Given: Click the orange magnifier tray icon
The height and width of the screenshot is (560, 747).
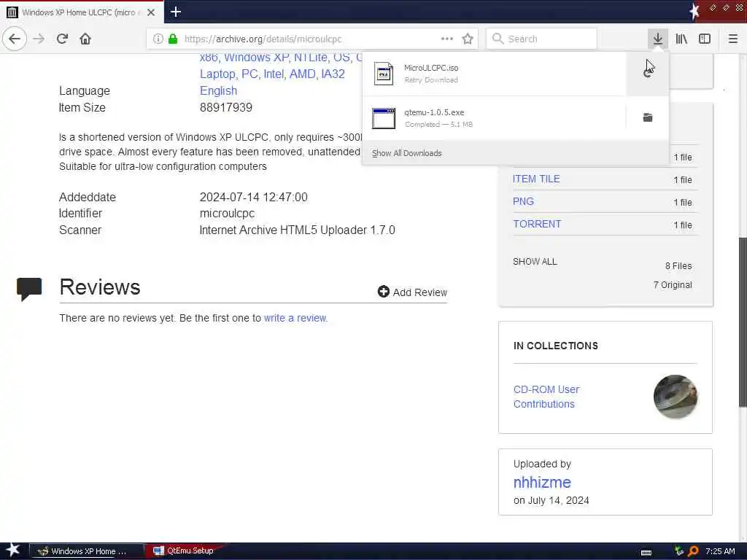Looking at the screenshot, I should [x=694, y=551].
